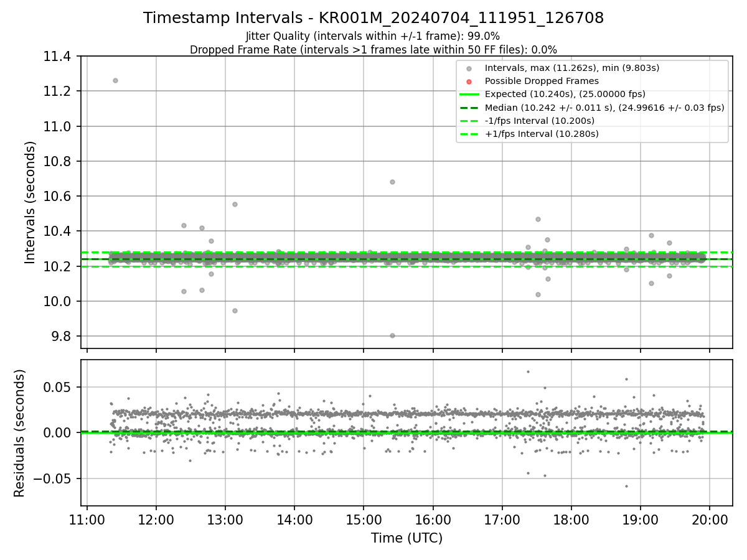This screenshot has height=560, width=747.
Task: Click the outlier point near 10.68 seconds
Action: click(x=392, y=182)
